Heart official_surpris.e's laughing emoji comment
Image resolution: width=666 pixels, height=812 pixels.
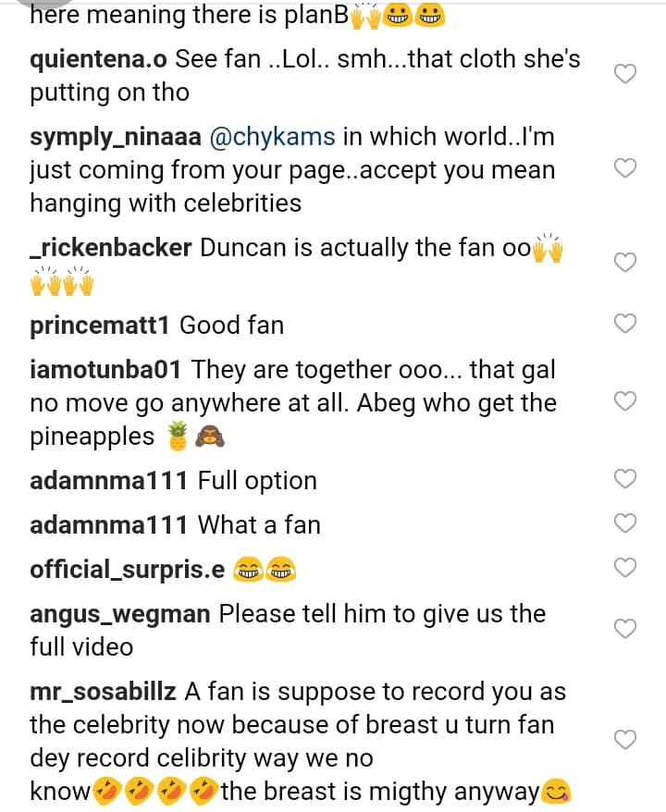[x=626, y=568]
